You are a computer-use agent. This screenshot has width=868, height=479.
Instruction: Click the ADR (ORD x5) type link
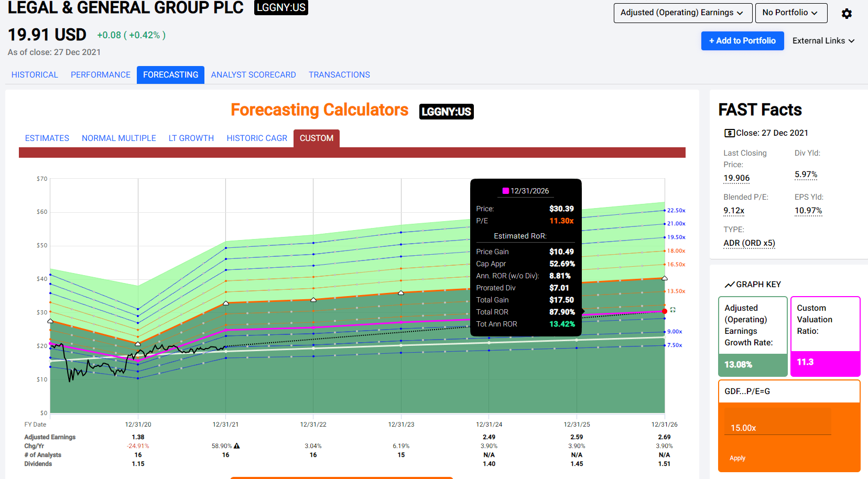[749, 243]
